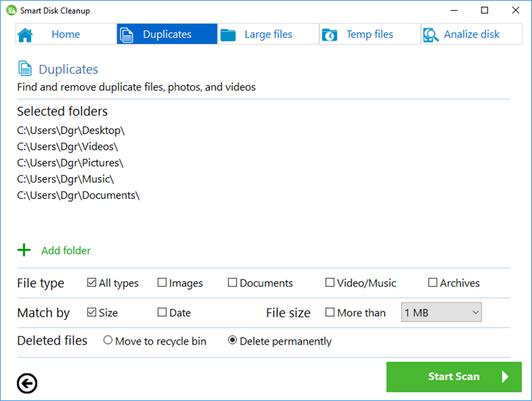Click the Smart Disk Cleanup app icon
This screenshot has height=401, width=532.
(11, 10)
